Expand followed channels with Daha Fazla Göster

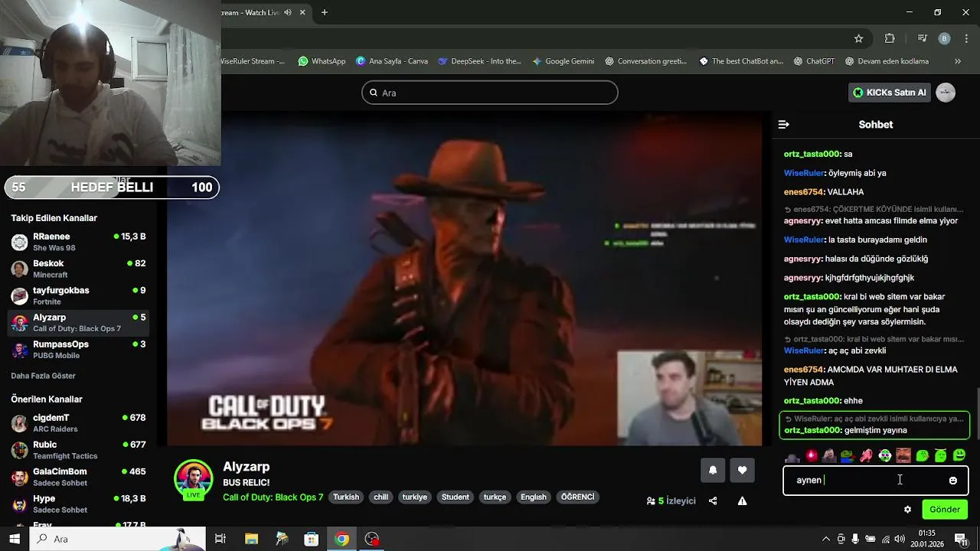tap(43, 376)
